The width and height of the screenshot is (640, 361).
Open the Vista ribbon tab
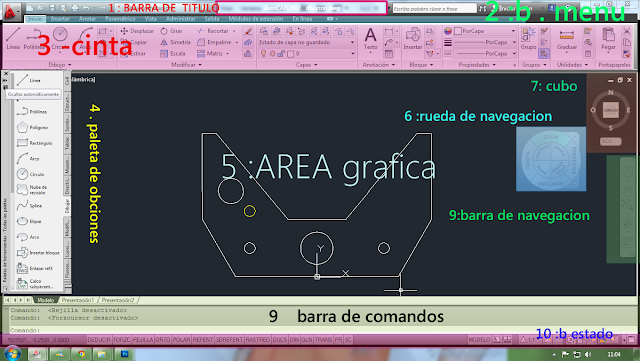tap(151, 19)
